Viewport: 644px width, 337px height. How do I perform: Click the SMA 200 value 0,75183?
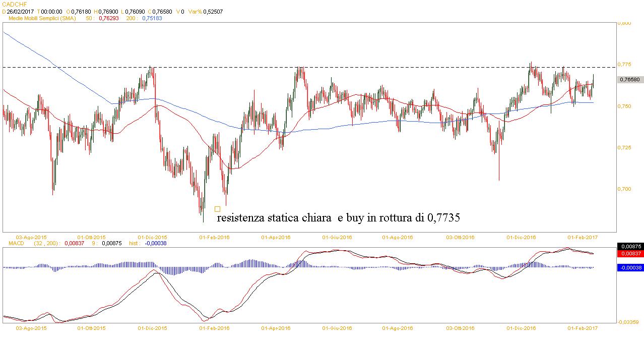coord(139,18)
